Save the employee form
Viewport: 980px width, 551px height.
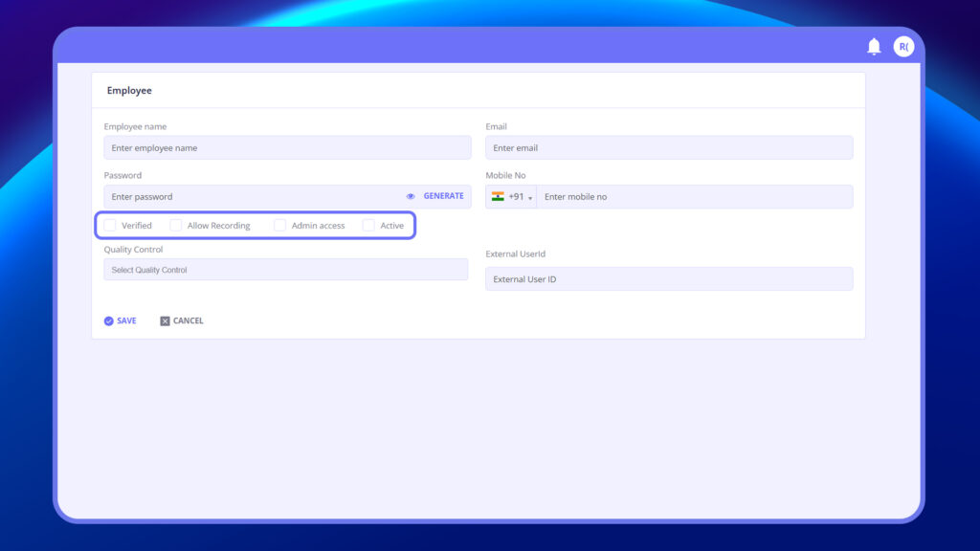120,321
